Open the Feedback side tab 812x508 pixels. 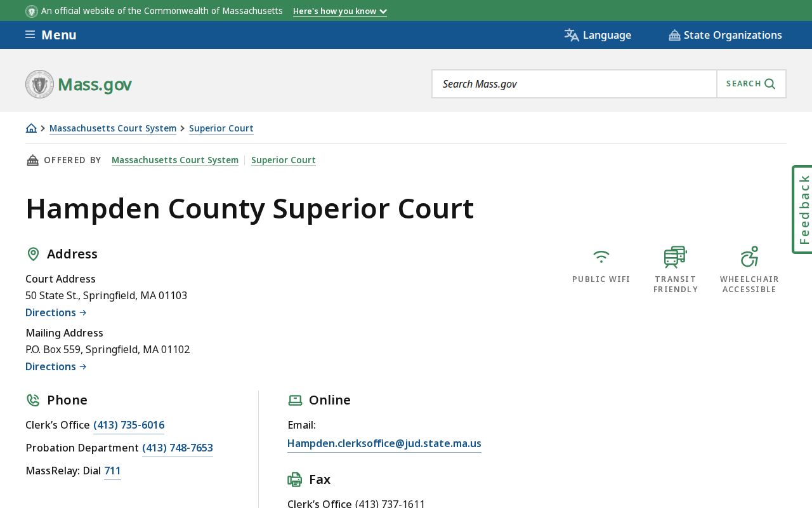[802, 210]
